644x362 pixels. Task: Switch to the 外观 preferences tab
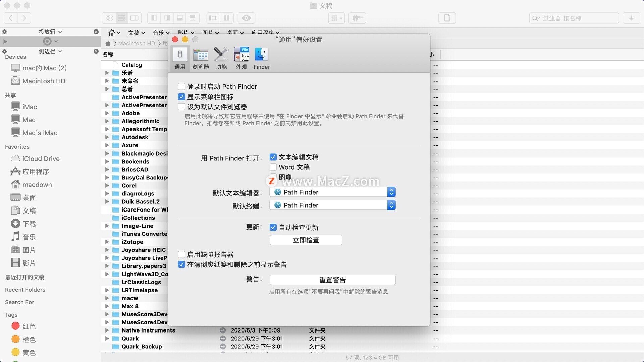pos(241,59)
